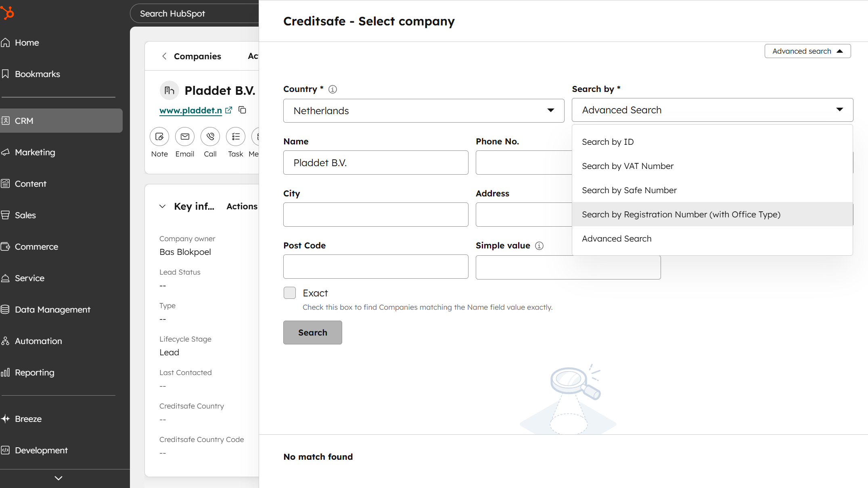This screenshot has height=488, width=868.
Task: Open Automation from the left sidebar
Action: click(38, 341)
